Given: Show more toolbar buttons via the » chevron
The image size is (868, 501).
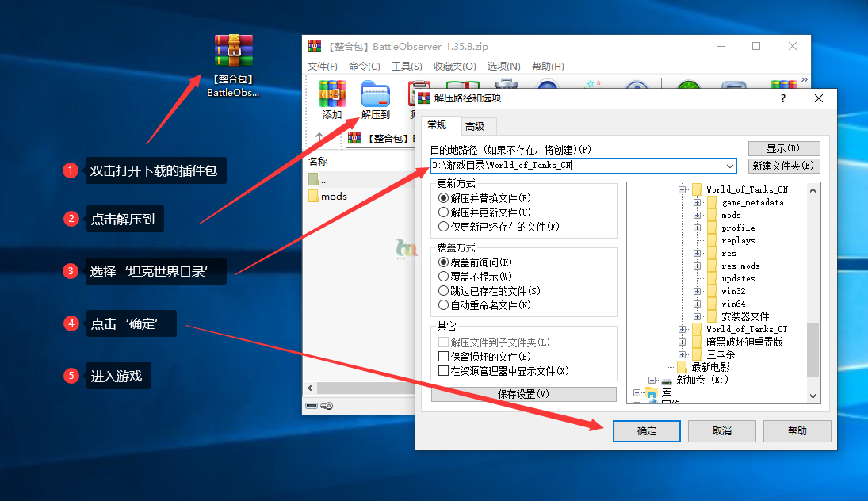Looking at the screenshot, I should click(x=805, y=80).
